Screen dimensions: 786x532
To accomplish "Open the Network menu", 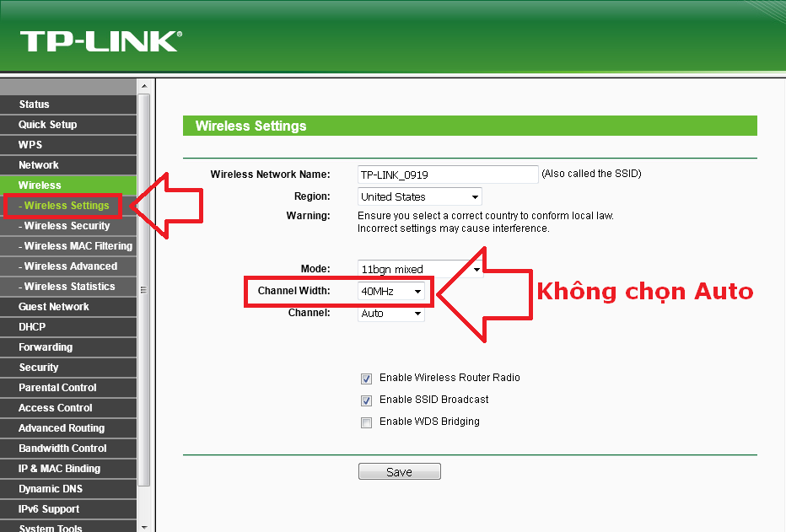I will [68, 164].
